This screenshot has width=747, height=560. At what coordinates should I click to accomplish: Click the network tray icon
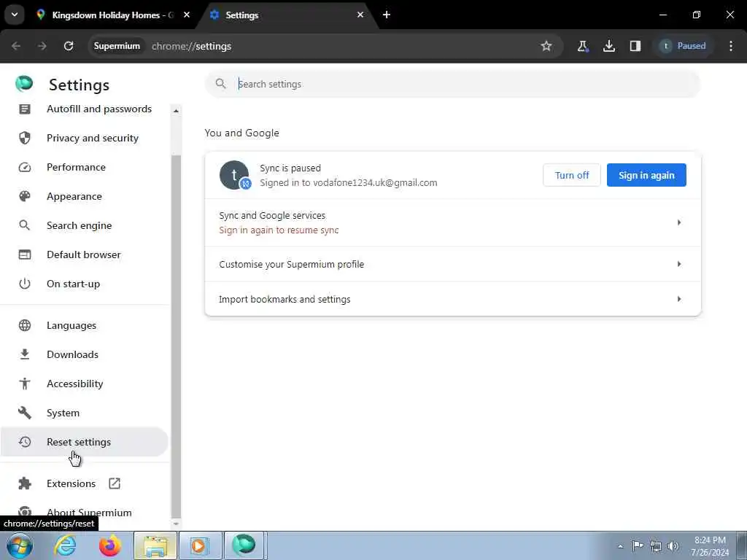656,546
